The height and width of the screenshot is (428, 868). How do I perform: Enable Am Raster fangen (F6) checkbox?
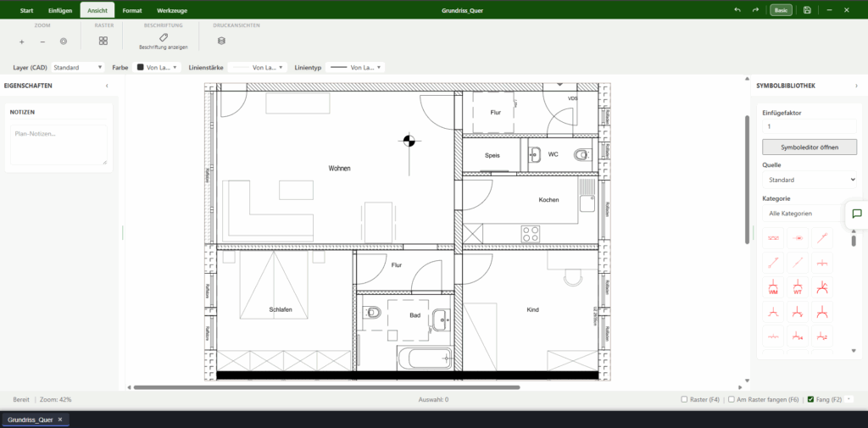tap(732, 399)
